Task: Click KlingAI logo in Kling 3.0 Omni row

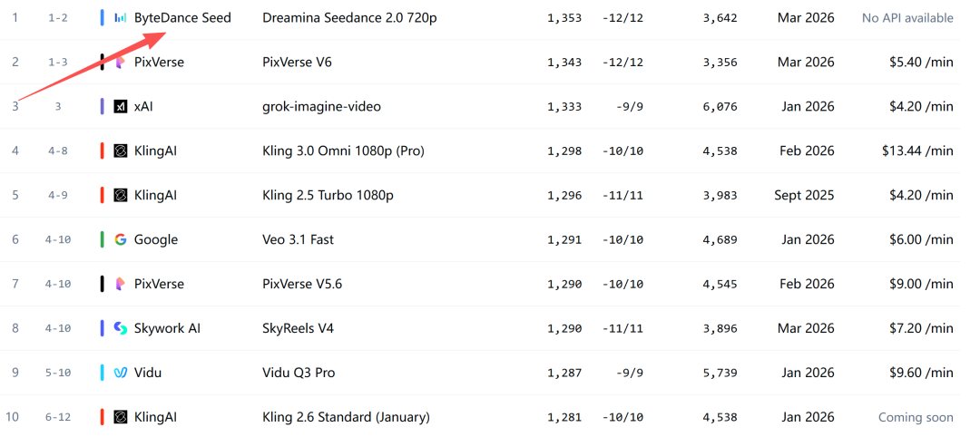Action: pos(121,151)
